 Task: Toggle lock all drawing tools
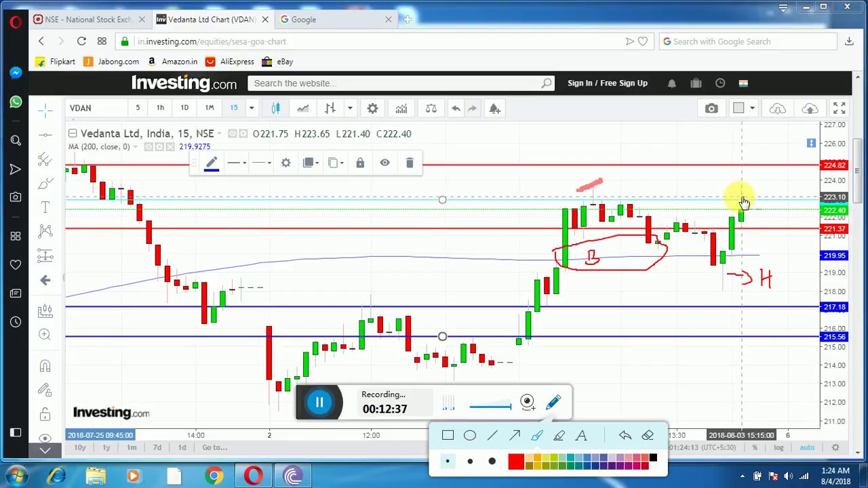(45, 414)
